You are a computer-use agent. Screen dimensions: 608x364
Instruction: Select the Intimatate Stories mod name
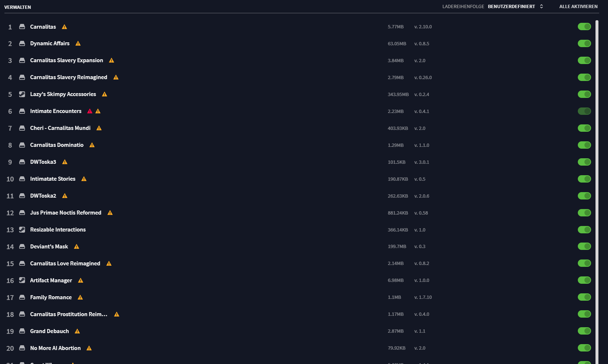(53, 179)
